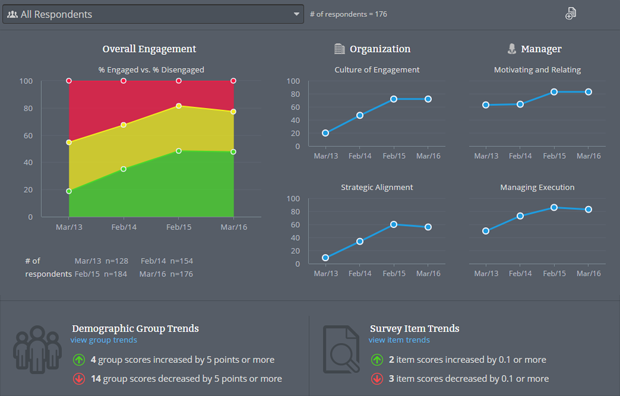Open the All Respondents dropdown
Screen dimensions: 620x396
[153, 14]
